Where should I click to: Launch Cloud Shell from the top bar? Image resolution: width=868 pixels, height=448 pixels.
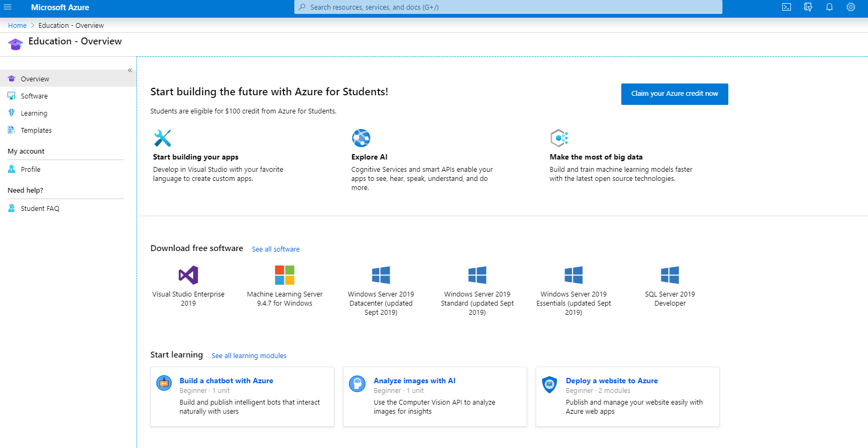tap(787, 7)
